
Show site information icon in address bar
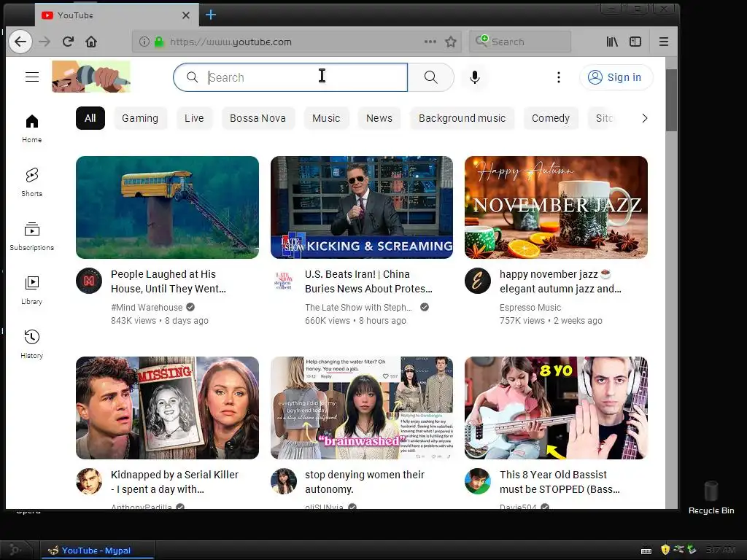144,42
